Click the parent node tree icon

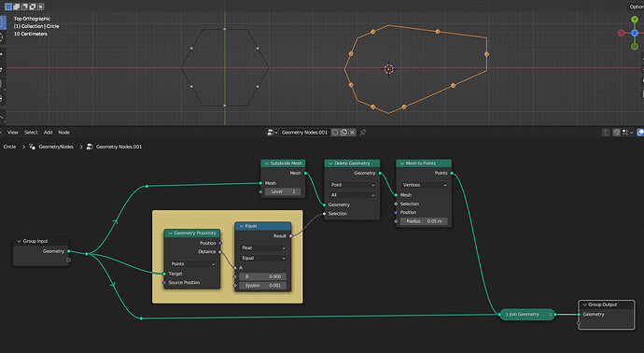click(607, 133)
